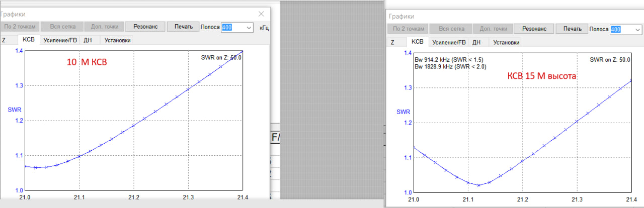
Task: Close the left Графики window
Action: [x=261, y=14]
